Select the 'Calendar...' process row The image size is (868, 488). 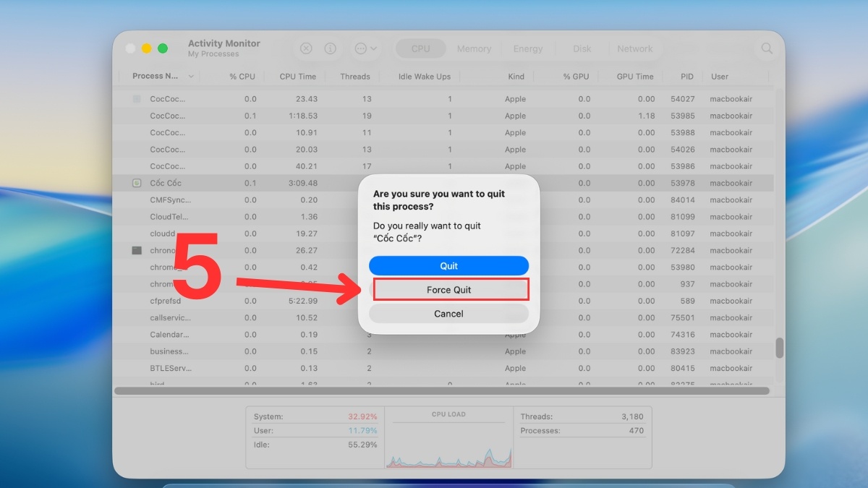(443, 335)
